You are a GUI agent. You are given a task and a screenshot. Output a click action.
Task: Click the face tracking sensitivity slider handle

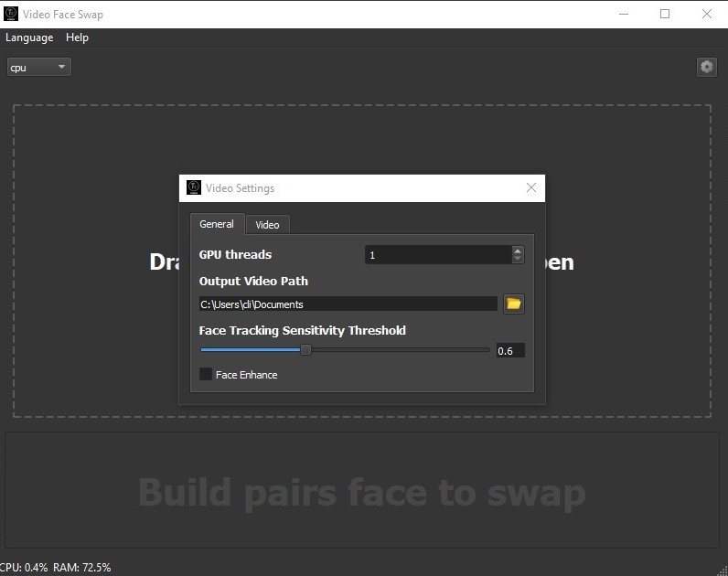pos(305,350)
